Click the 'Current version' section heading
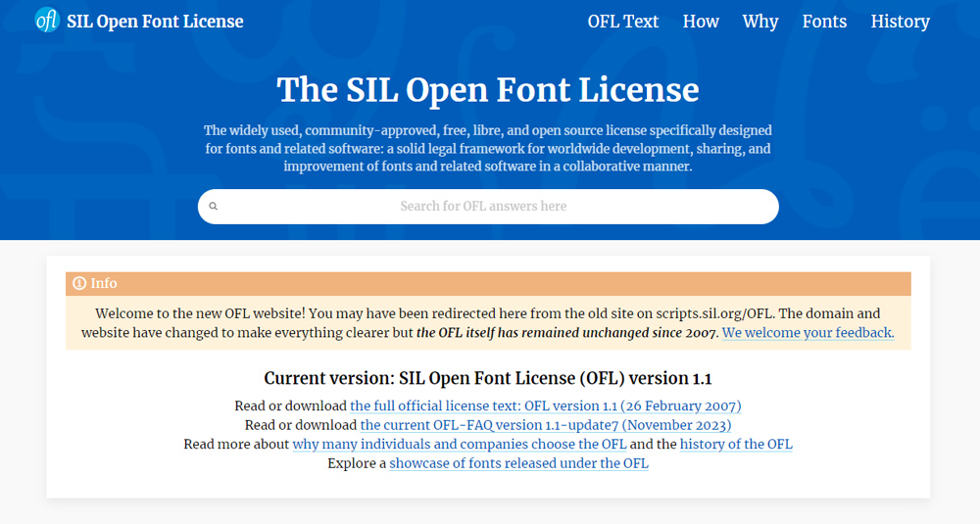980x524 pixels. 488,378
